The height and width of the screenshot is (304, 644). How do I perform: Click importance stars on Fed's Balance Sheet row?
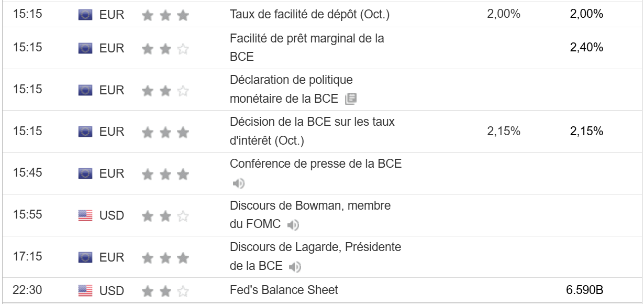point(164,290)
